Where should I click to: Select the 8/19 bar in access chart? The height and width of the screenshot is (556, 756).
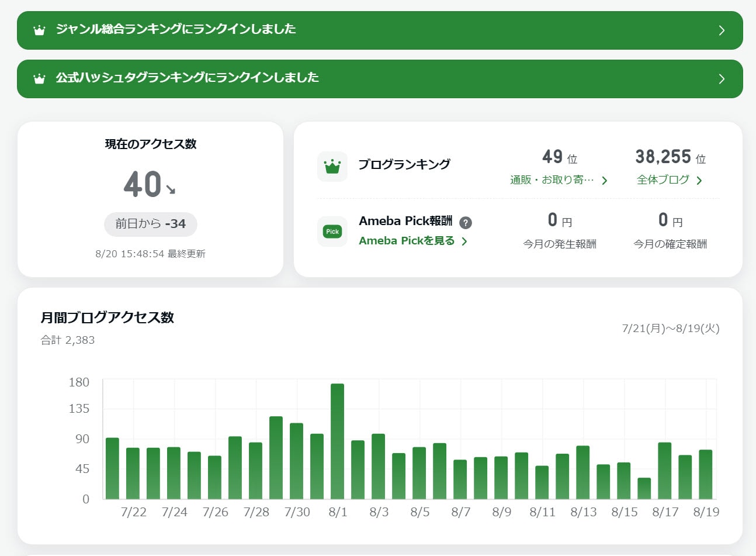[x=705, y=474]
